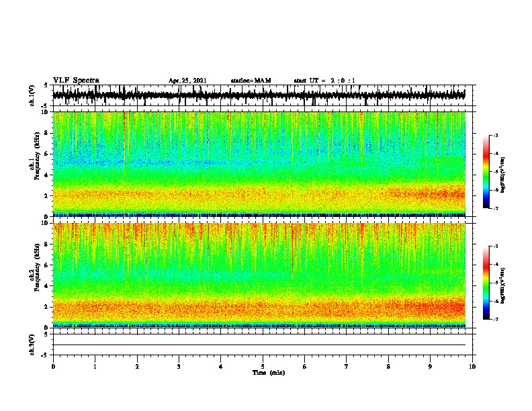Click the "VLF Spectra" plot title
Image resolution: width=532 pixels, height=411 pixels.
pyautogui.click(x=77, y=81)
